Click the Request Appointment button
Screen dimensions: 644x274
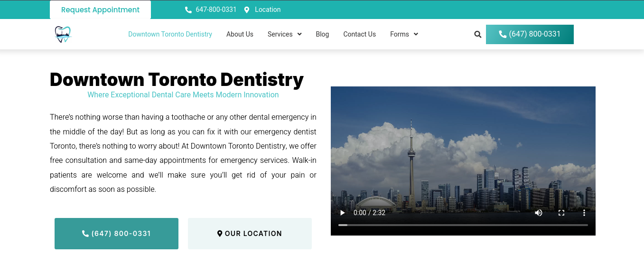[x=100, y=10]
